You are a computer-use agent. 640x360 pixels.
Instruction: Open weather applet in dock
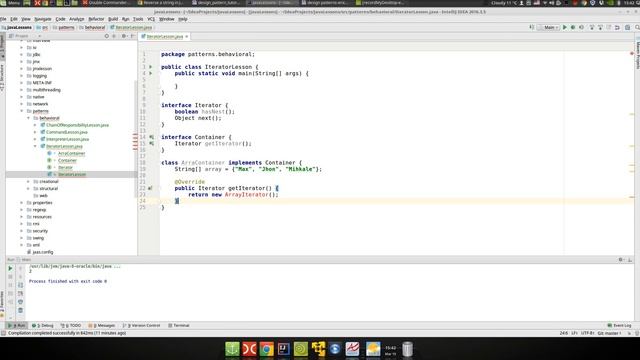pyautogui.click(x=373, y=349)
